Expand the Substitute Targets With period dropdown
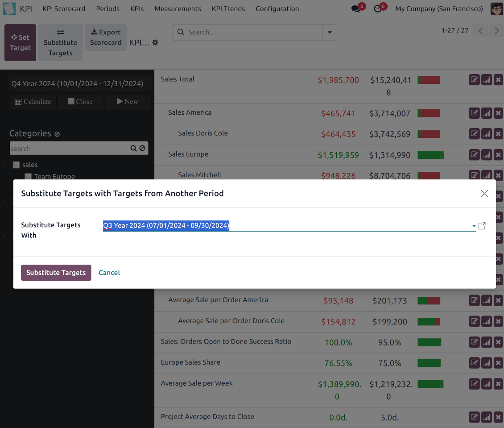This screenshot has height=428, width=504. click(474, 226)
